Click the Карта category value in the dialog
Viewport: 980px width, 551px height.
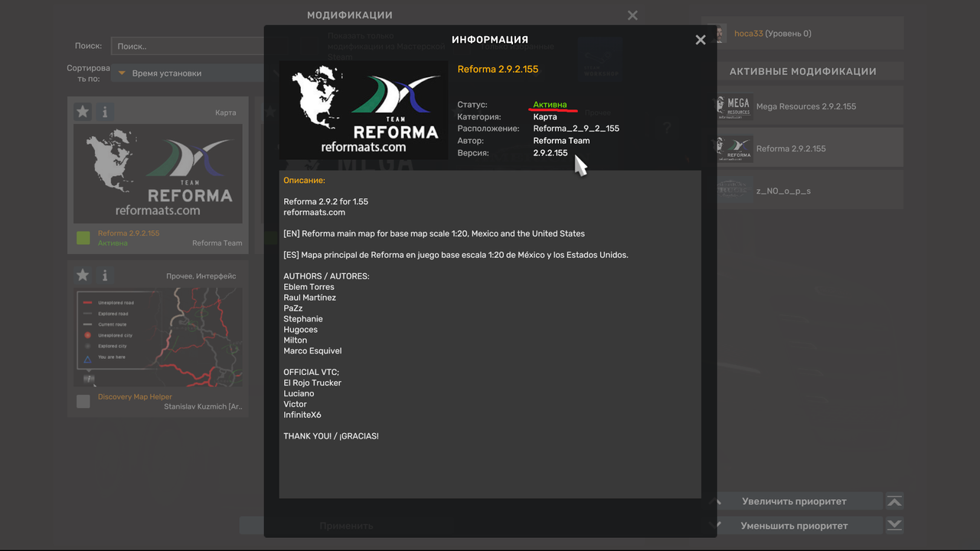pyautogui.click(x=545, y=117)
